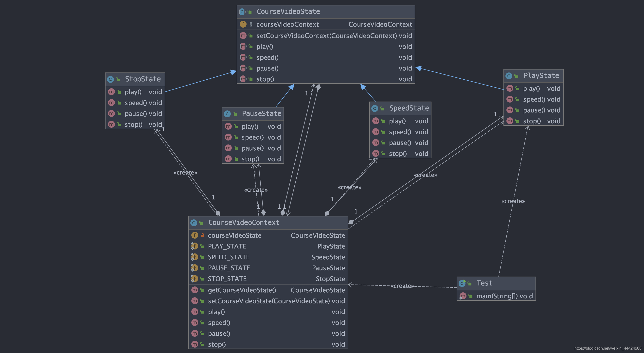Click the play() row in PauseState
The image size is (644, 353).
click(x=253, y=126)
